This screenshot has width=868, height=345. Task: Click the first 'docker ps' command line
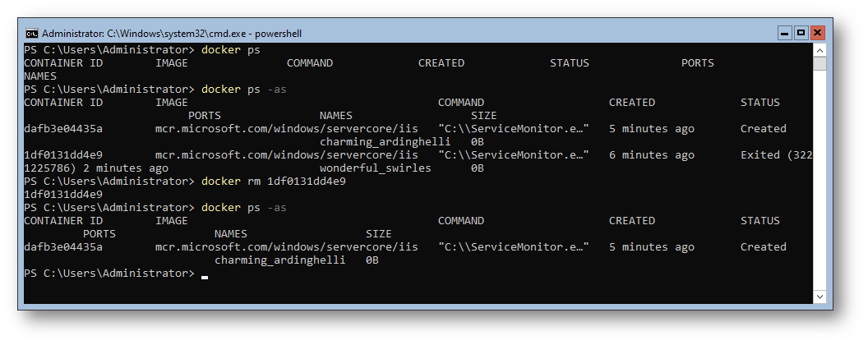pos(231,50)
